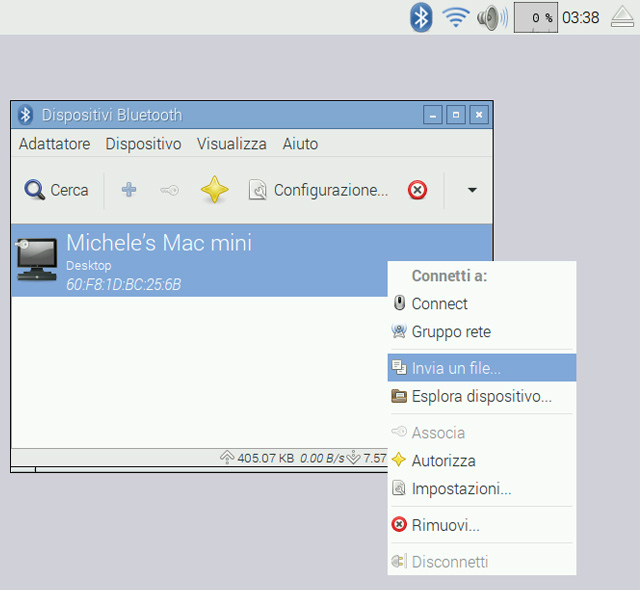Select the Michele's Mac mini device name

pos(159,243)
